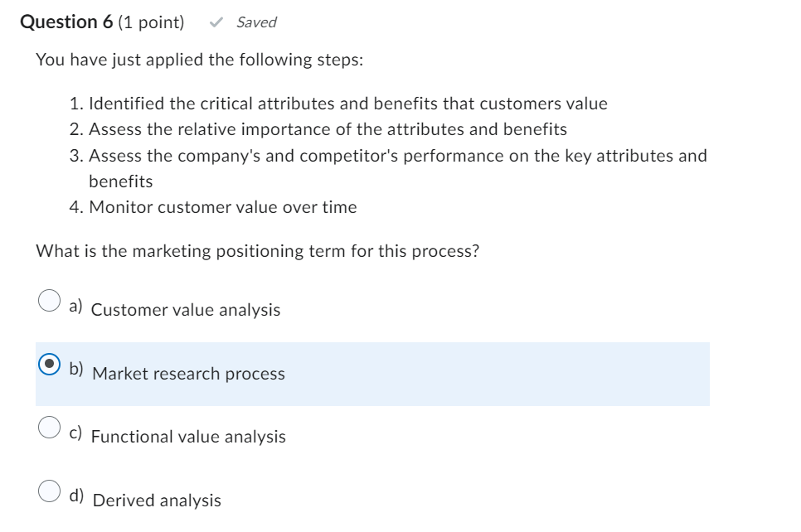Screen dimensions: 801x532
Task: Select the Market research process radio button
Action: (50, 364)
